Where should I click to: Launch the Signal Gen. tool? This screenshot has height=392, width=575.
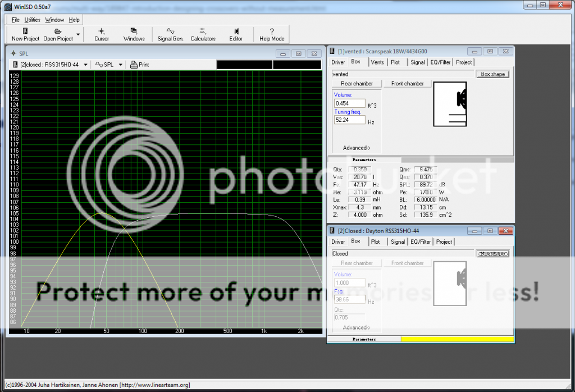pyautogui.click(x=170, y=31)
